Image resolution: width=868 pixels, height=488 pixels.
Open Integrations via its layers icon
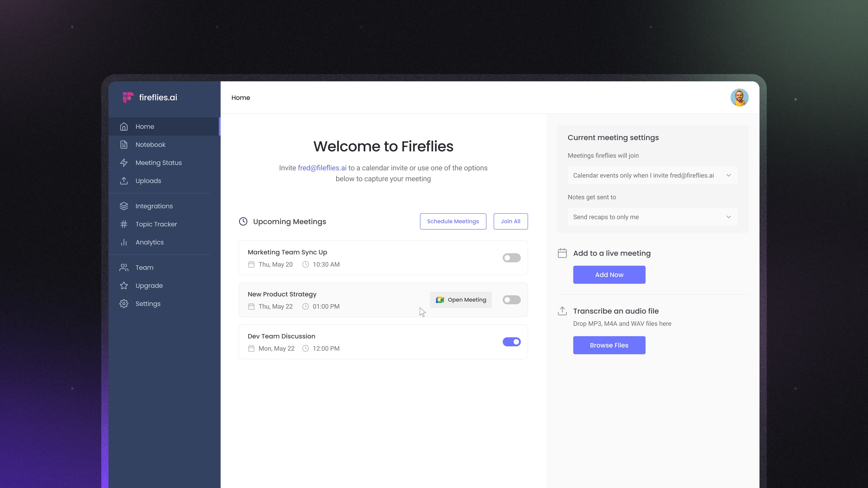point(124,206)
